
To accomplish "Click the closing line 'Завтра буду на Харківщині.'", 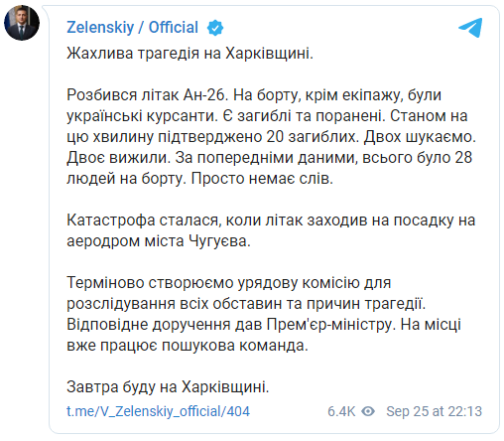I will (168, 386).
